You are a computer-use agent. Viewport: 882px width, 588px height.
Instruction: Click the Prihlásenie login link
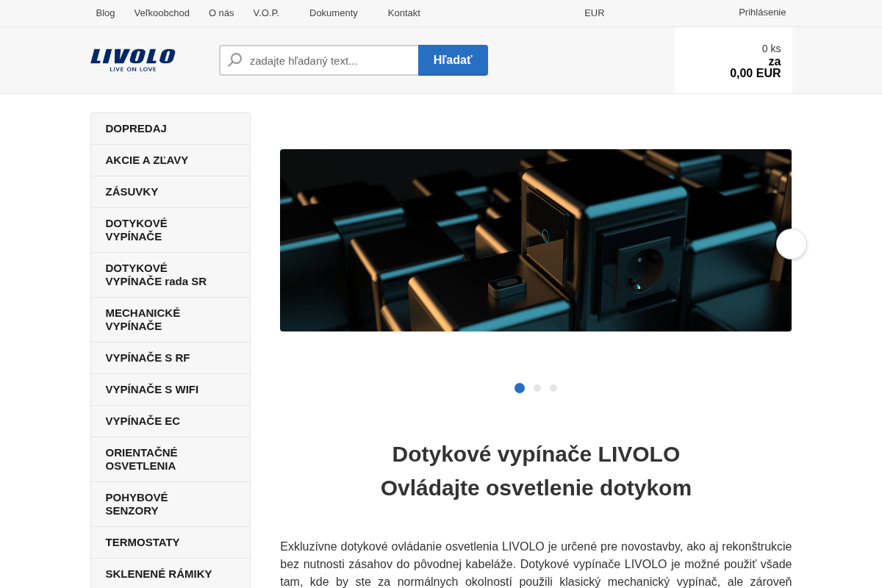[762, 12]
